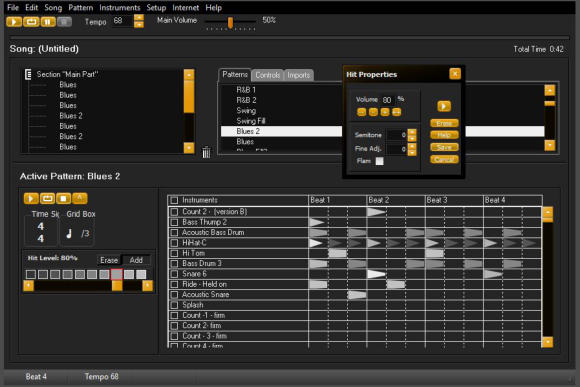Image resolution: width=580 pixels, height=387 pixels.
Task: Switch to the Controls tab
Action: (x=267, y=75)
